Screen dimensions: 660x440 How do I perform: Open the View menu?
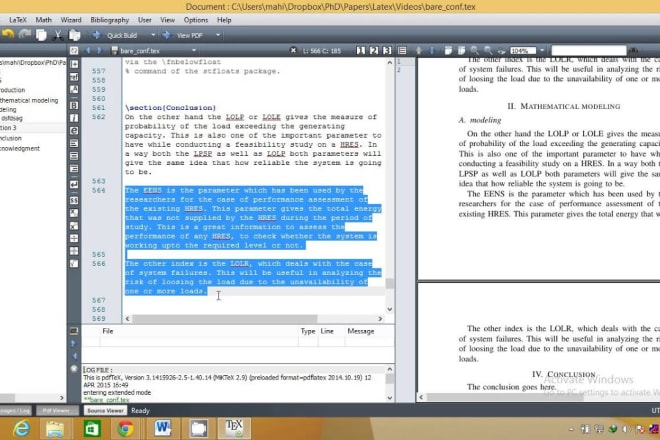167,20
